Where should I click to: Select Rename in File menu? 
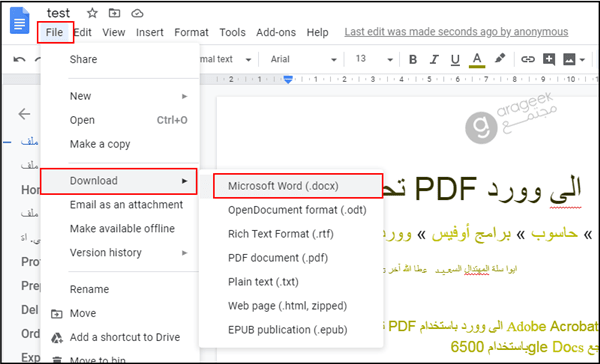pos(119,289)
